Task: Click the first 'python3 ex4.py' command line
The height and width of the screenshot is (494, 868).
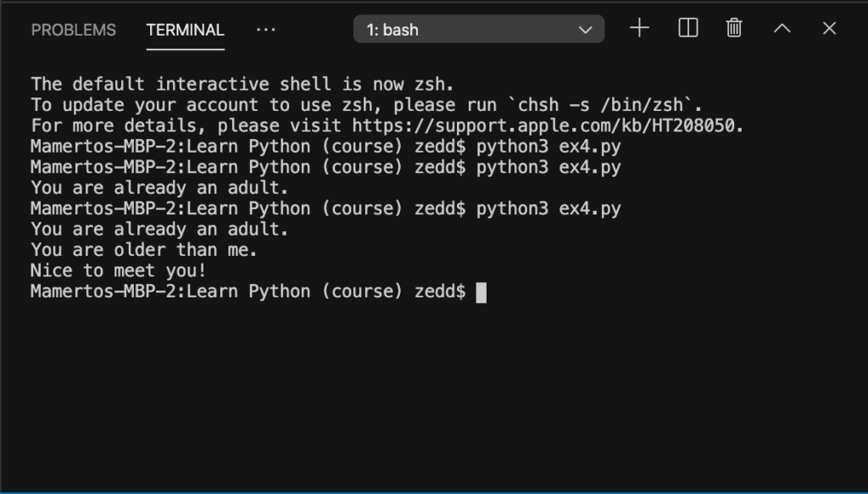Action: [325, 147]
